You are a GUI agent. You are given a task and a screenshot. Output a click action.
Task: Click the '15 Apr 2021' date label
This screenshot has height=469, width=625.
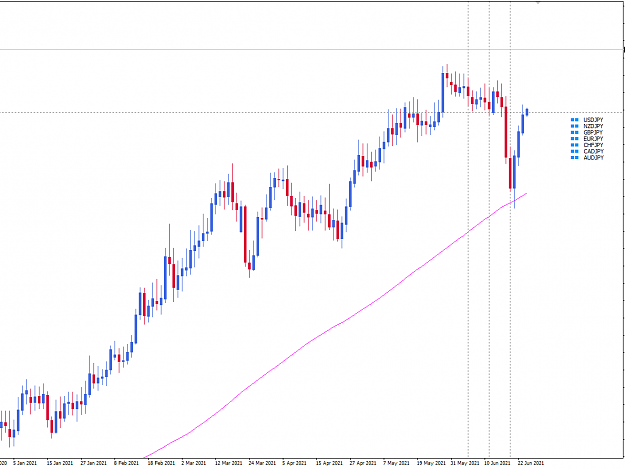pos(329,463)
